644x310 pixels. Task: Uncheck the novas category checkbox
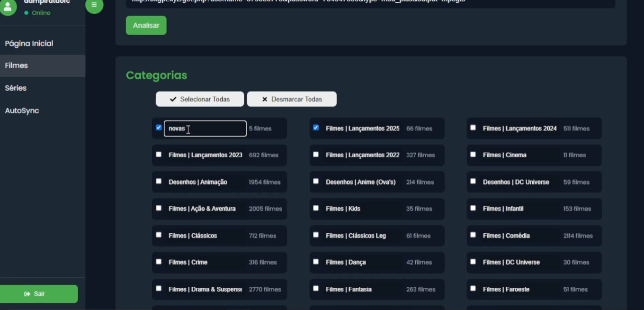click(159, 128)
